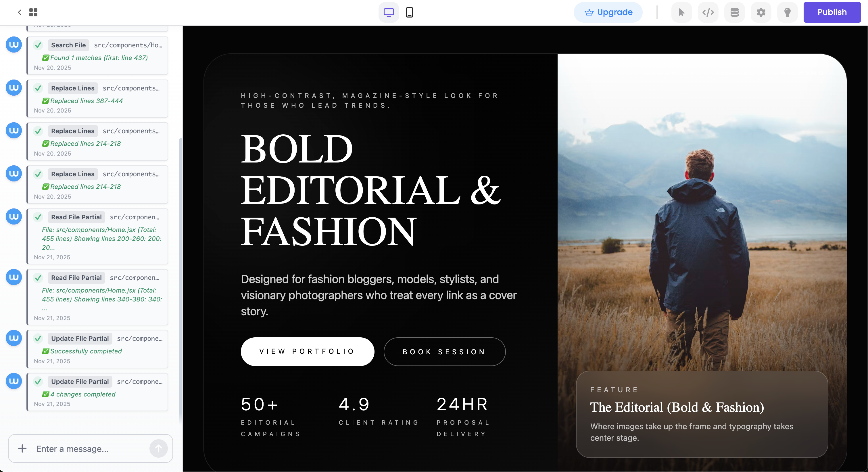Click the send message arrow button
The height and width of the screenshot is (472, 868).
158,448
